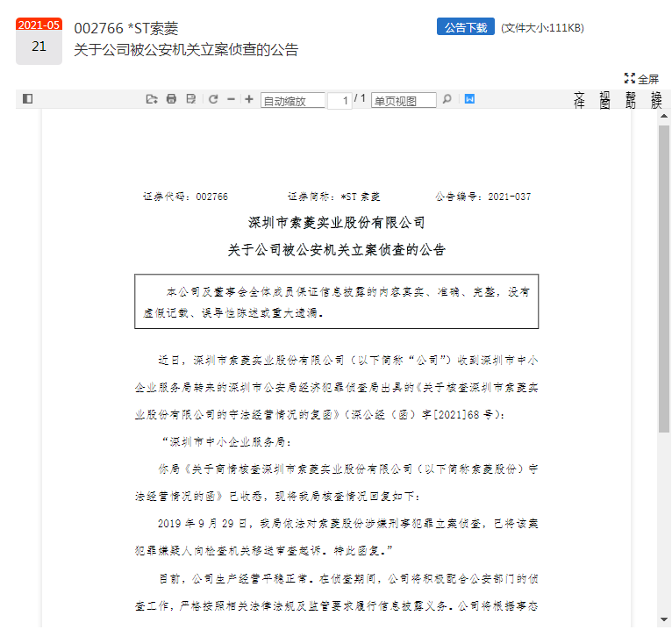Click 证券简称:*ST 索菱 in the document
This screenshot has height=644, width=672.
pos(334,197)
